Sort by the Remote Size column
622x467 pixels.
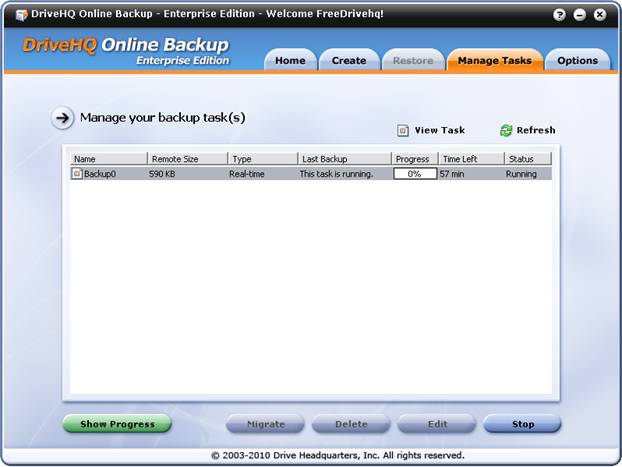pos(187,159)
